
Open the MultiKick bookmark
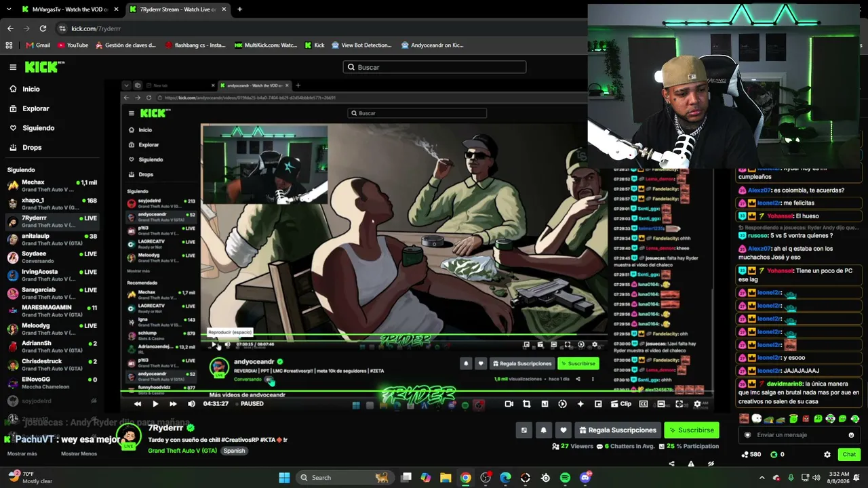pos(266,45)
